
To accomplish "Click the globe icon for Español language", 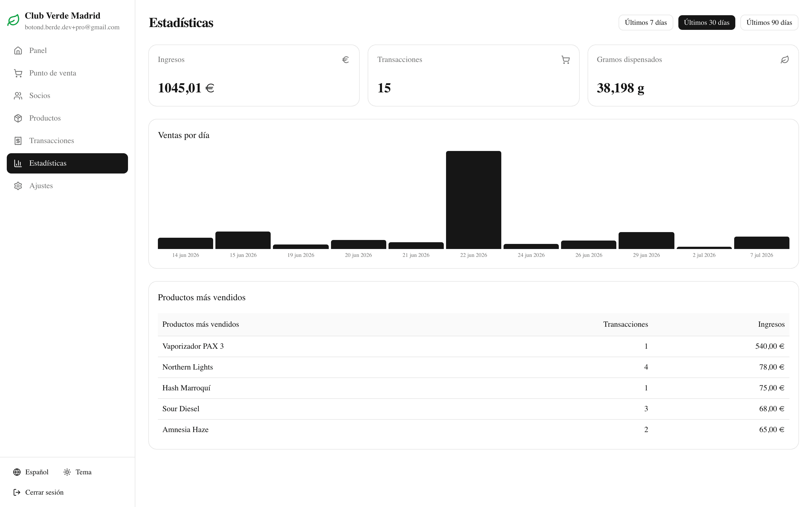I will click(x=17, y=472).
